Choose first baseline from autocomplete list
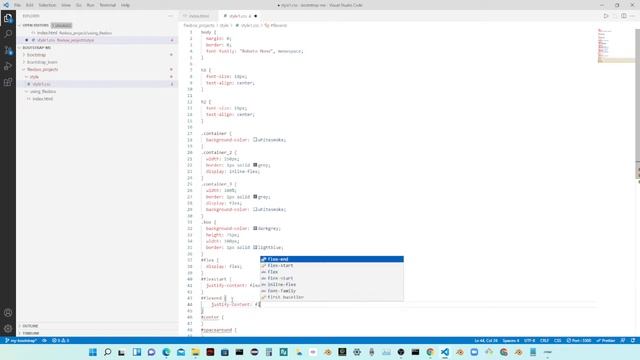The height and width of the screenshot is (360, 640). [332, 297]
